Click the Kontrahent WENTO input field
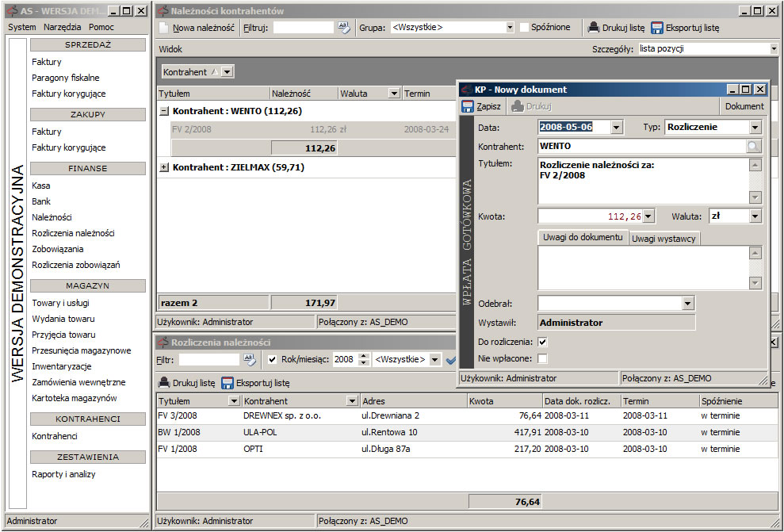The width and height of the screenshot is (784, 532). click(x=642, y=146)
